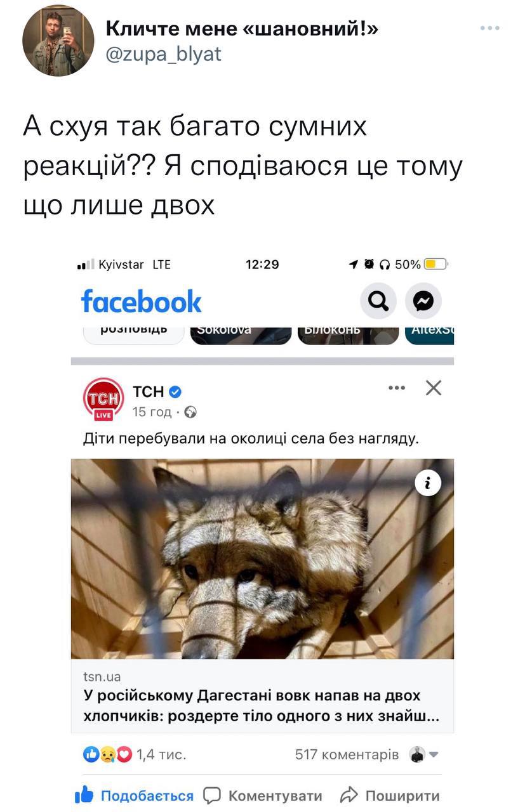Dismiss the ТСН post with X

(433, 388)
